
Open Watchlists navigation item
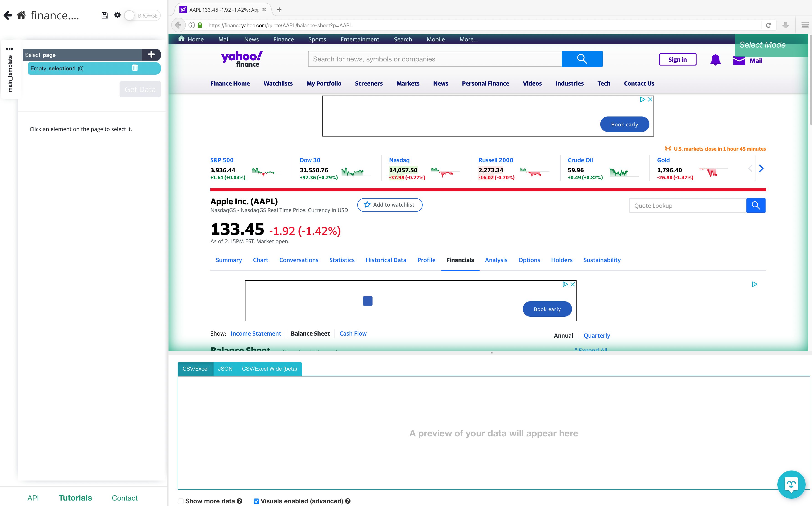pyautogui.click(x=278, y=83)
